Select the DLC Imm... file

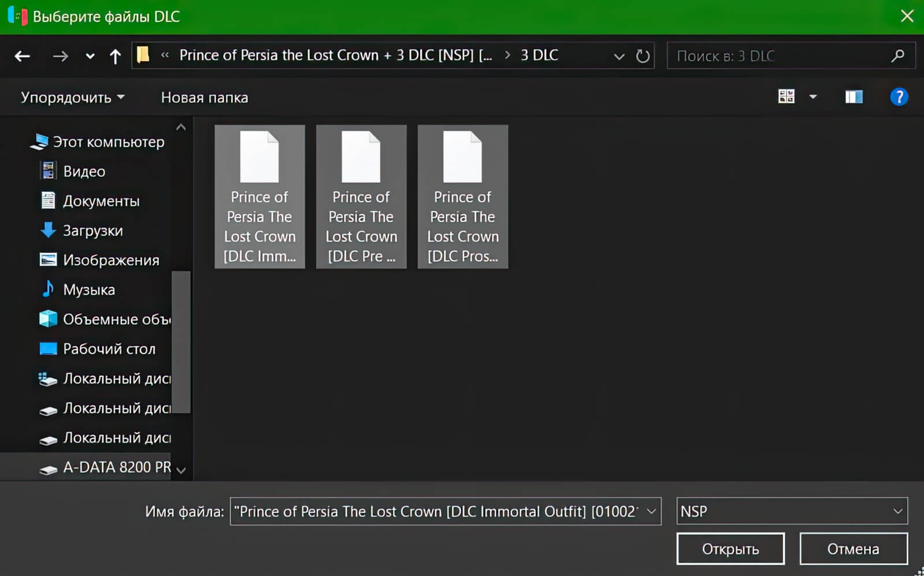point(259,196)
